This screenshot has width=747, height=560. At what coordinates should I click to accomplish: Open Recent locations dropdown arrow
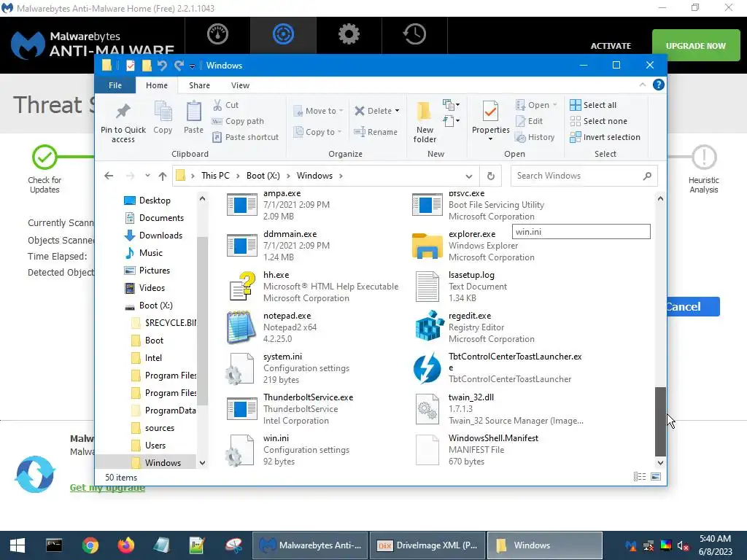pyautogui.click(x=147, y=176)
